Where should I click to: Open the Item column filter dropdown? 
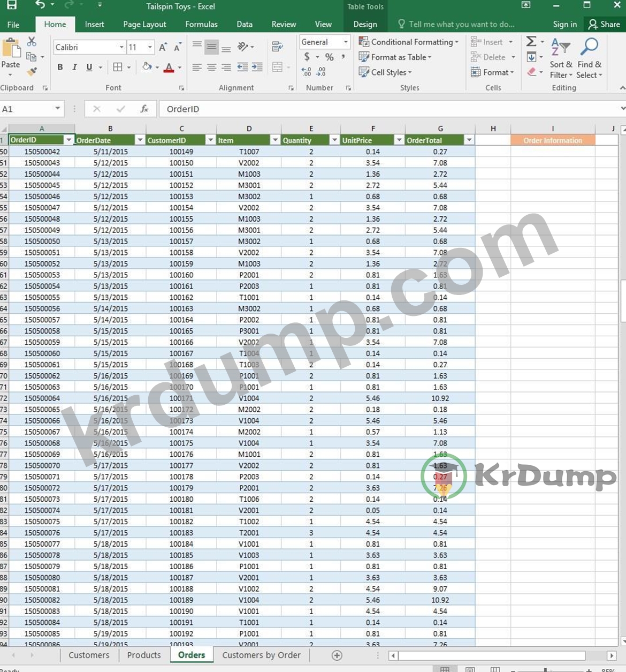(275, 140)
